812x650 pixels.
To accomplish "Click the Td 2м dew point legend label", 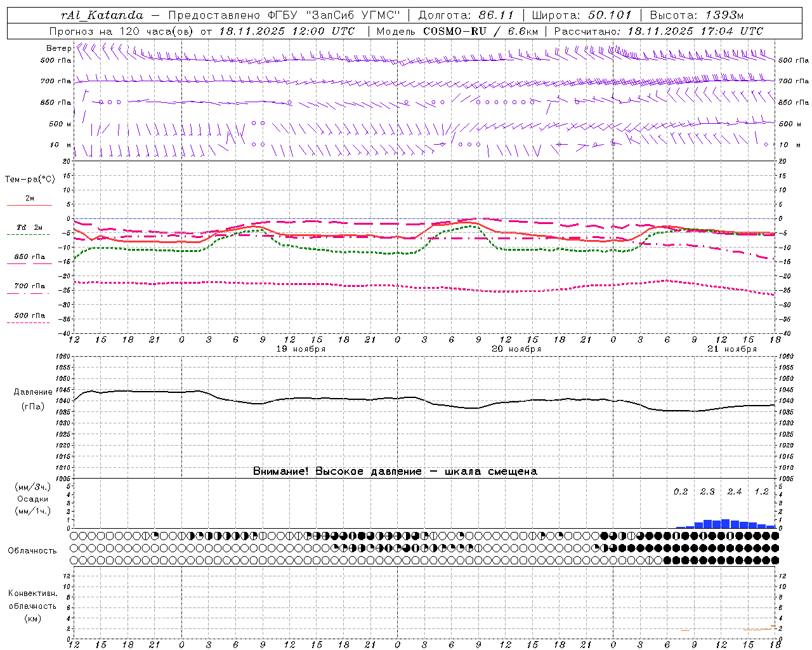I will (x=29, y=227).
